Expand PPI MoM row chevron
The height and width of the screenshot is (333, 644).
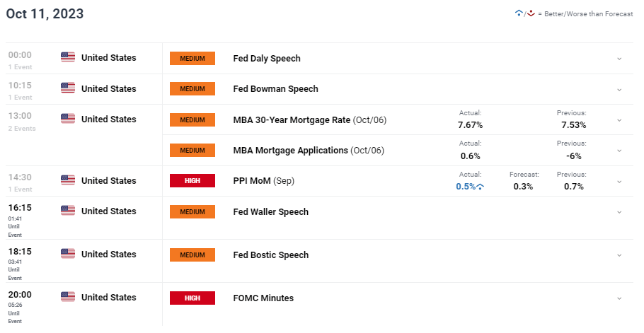pyautogui.click(x=619, y=181)
